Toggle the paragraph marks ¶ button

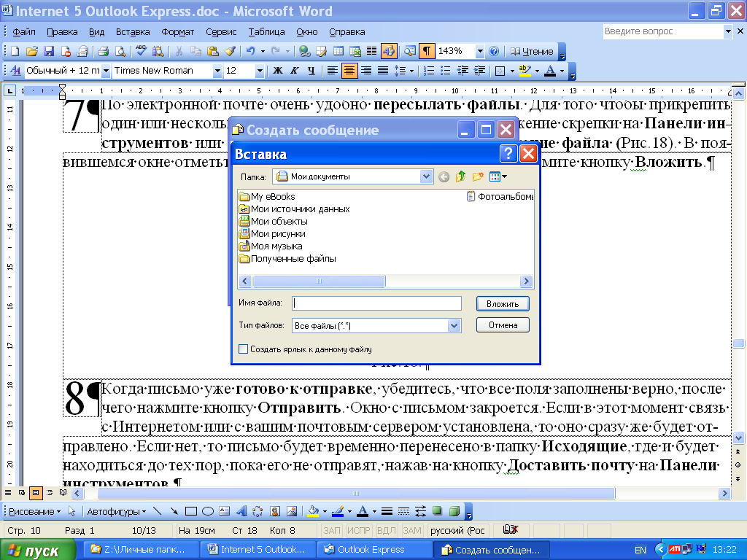[426, 51]
